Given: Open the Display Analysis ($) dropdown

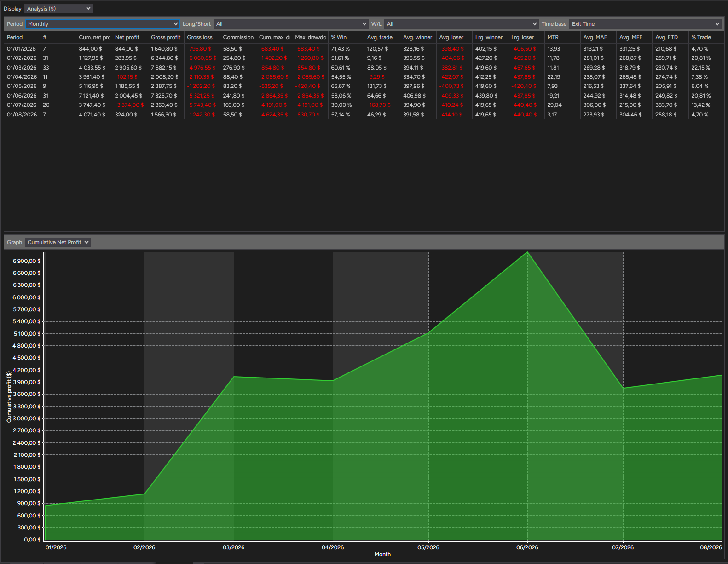Looking at the screenshot, I should (59, 9).
